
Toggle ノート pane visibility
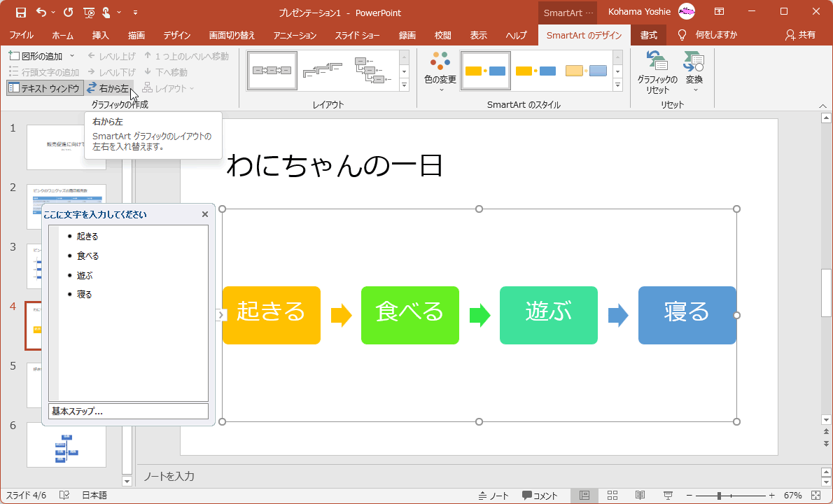click(x=496, y=495)
